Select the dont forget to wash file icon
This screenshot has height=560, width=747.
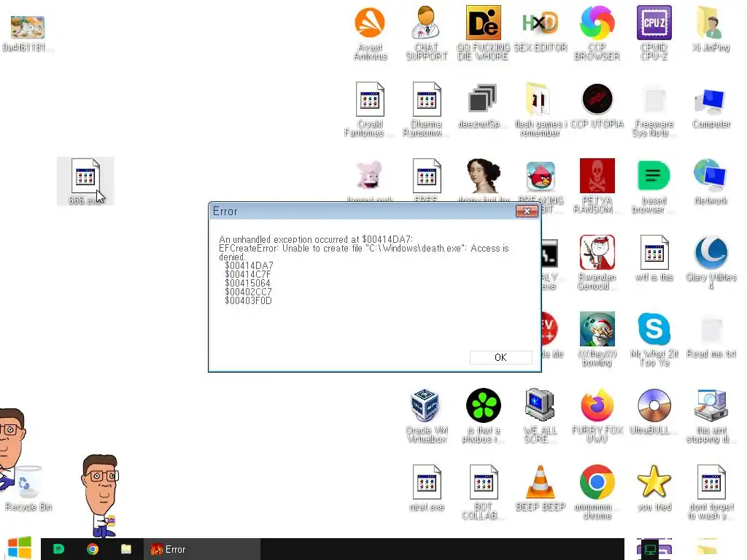711,493
